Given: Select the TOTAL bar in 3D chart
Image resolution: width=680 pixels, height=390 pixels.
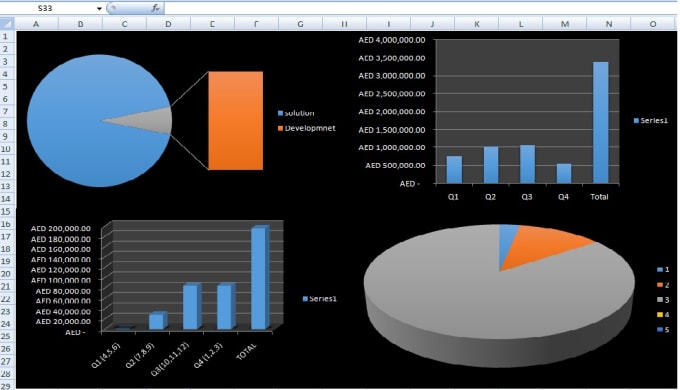Looking at the screenshot, I should pyautogui.click(x=260, y=278).
